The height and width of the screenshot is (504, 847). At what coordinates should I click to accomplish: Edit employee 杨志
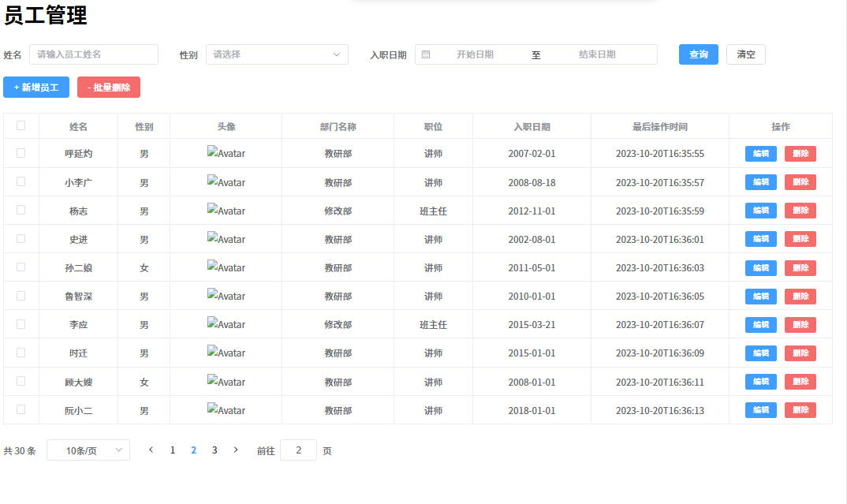pyautogui.click(x=760, y=210)
